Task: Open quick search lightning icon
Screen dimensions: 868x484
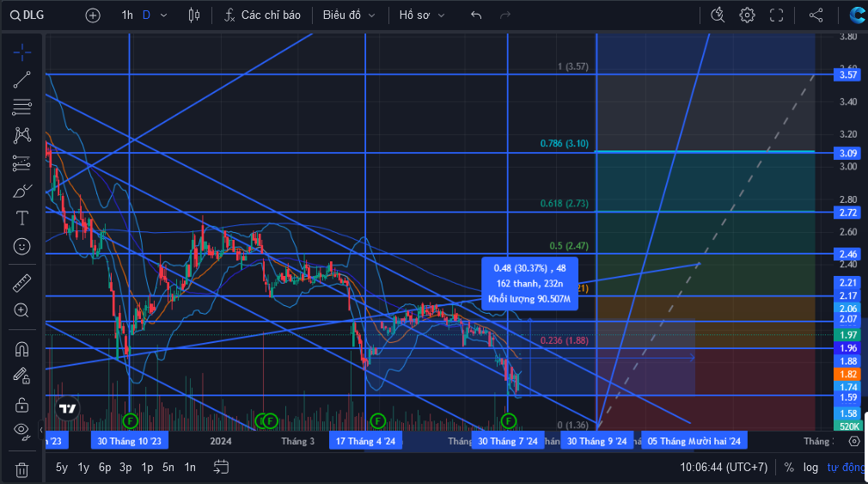Action: (x=718, y=15)
